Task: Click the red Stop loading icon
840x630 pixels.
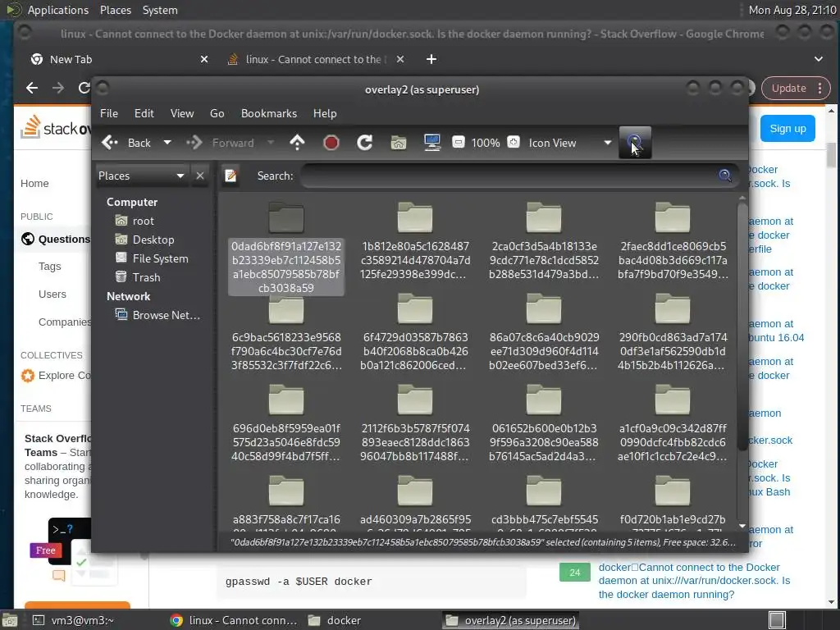Action: tap(331, 143)
